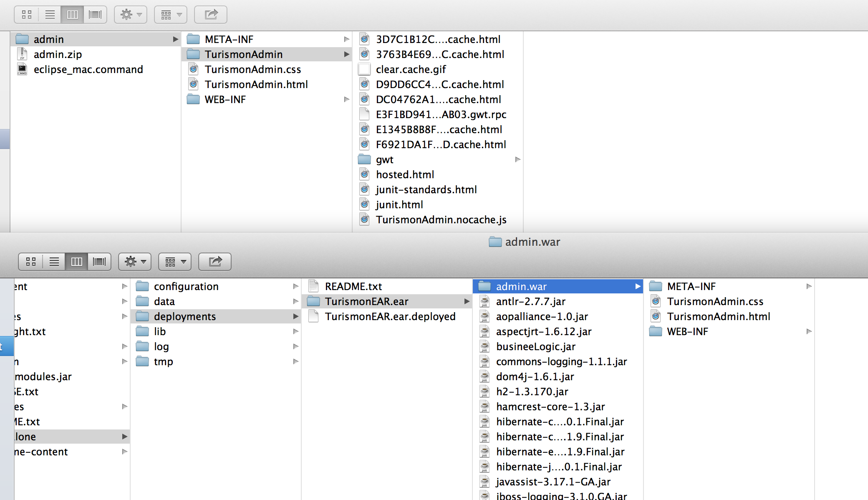Select admin.zip archive file
The image size is (868, 500).
pos(58,54)
